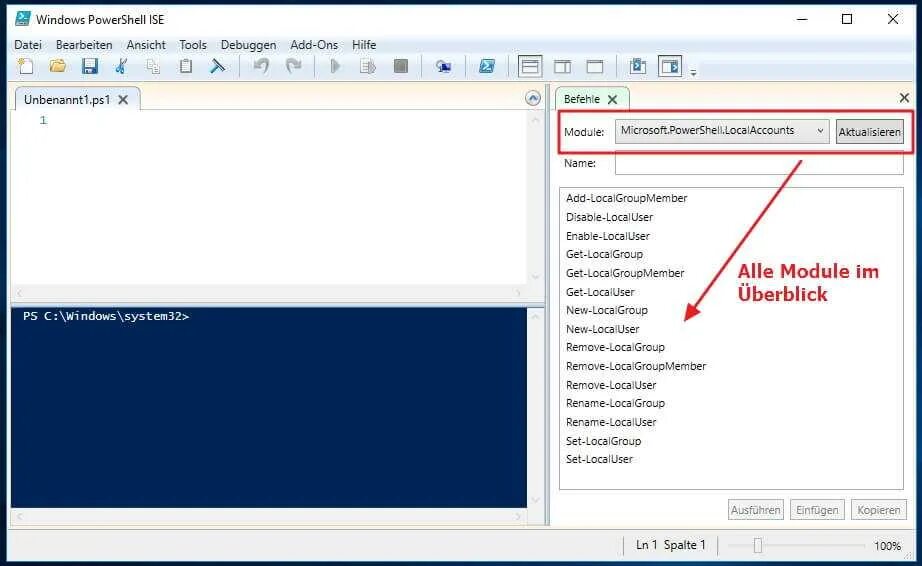Select Remove-LocalUser in the list
Screen dimensions: 922x566
[x=610, y=385]
